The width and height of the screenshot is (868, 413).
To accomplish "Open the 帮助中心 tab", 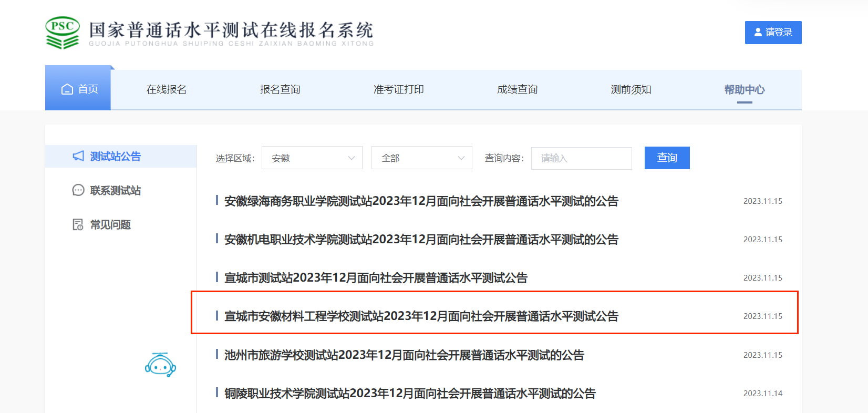I will point(745,89).
